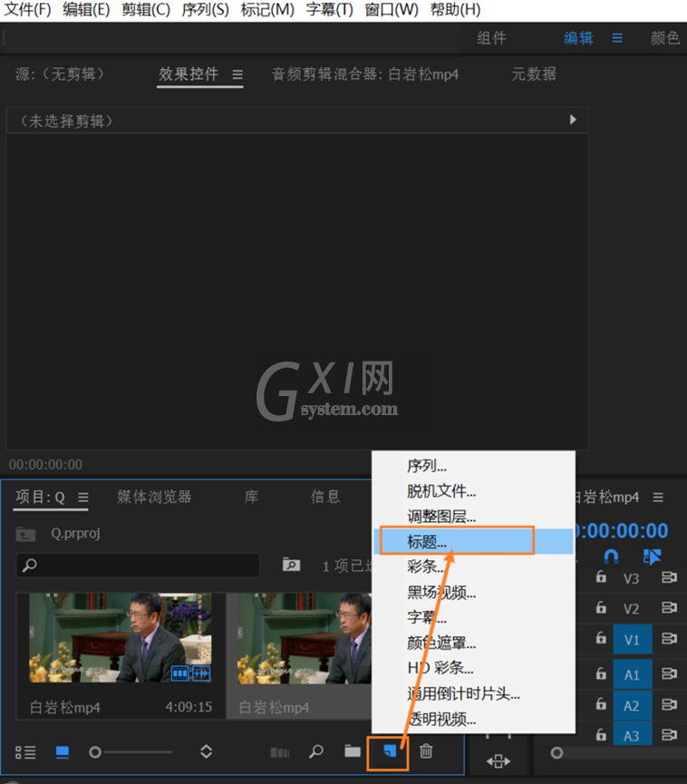The height and width of the screenshot is (784, 687).
Task: Click the timeline zoom scrollbar handle
Action: pyautogui.click(x=556, y=753)
